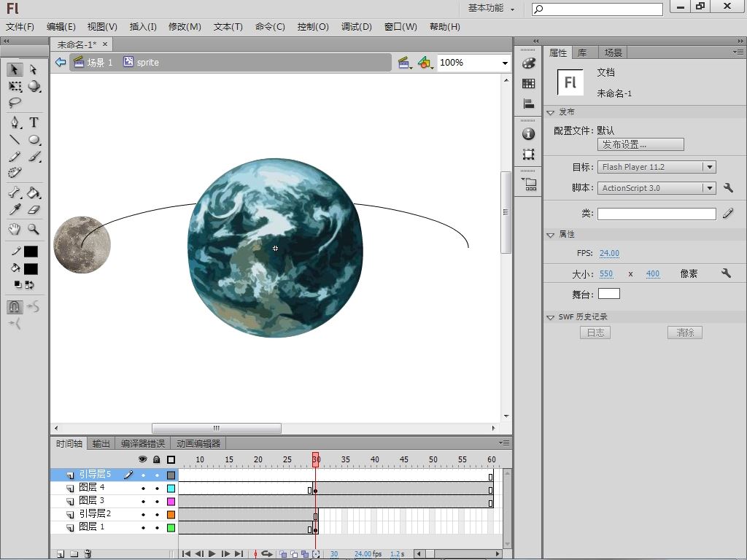Pick the Text tool
747x560 pixels.
[34, 122]
